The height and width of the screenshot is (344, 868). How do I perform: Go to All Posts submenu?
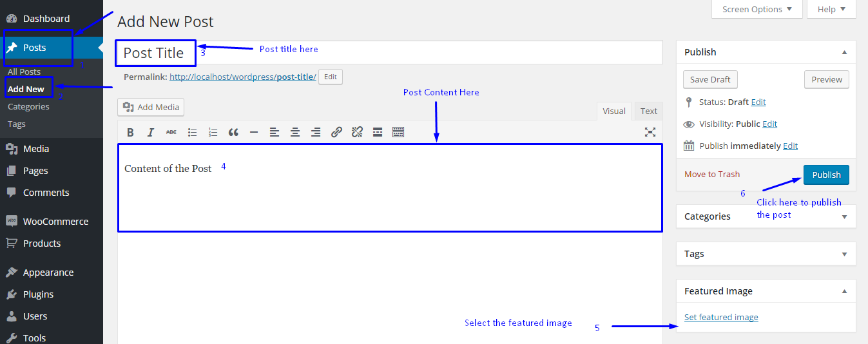pyautogui.click(x=24, y=72)
